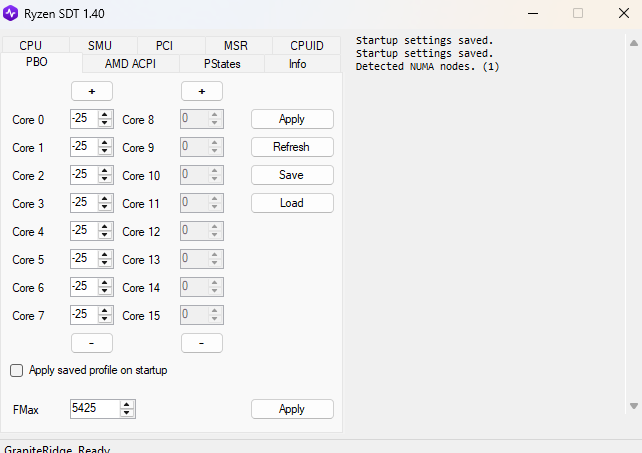Increase the Core 5 offset with up arrow
Viewport: 642px width, 453px height.
105,255
